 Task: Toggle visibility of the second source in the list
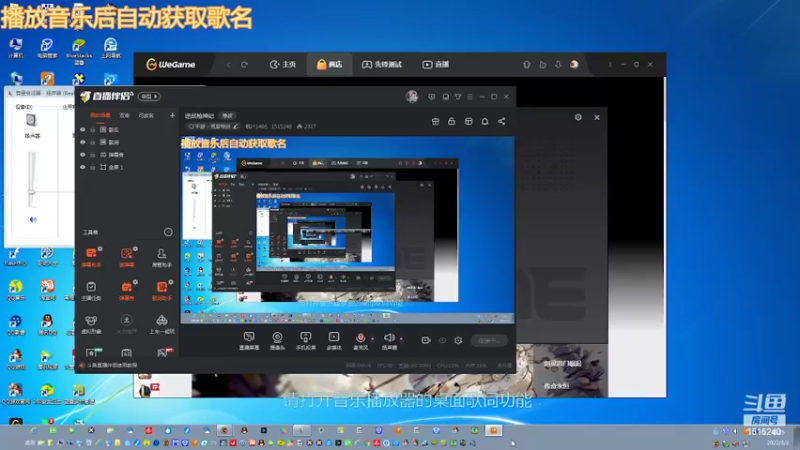pos(83,142)
